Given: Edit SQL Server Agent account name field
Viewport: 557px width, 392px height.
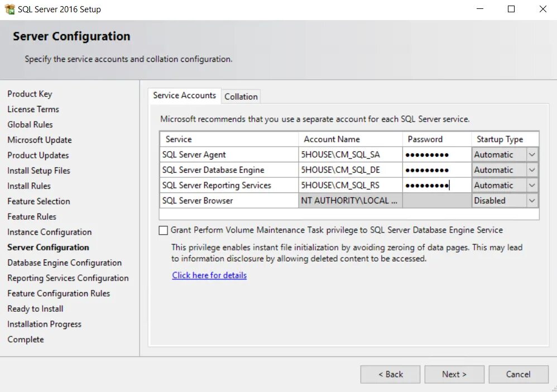Looking at the screenshot, I should 350,154.
